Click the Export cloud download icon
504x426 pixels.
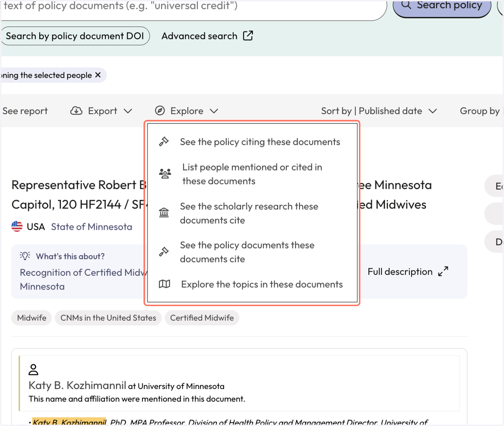coord(76,111)
